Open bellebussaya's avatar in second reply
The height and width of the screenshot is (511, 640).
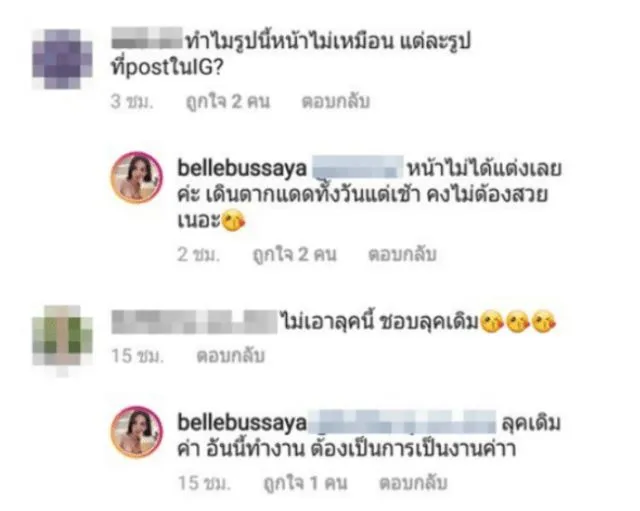tap(137, 432)
